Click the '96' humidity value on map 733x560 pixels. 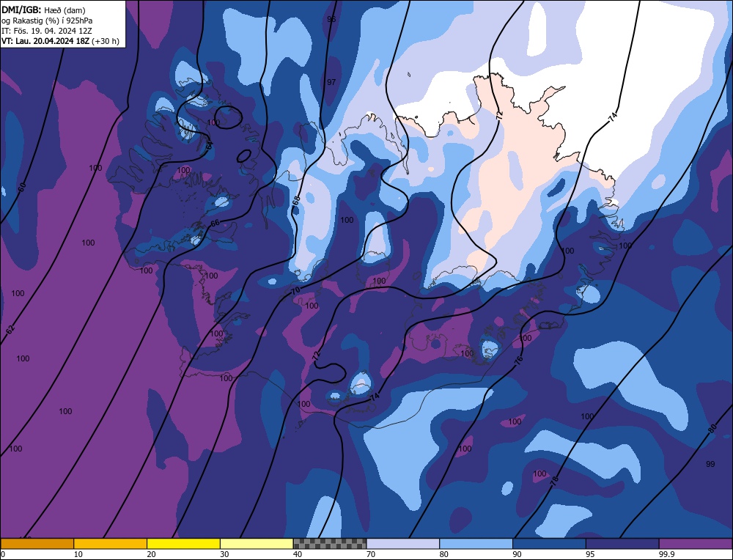[331, 19]
